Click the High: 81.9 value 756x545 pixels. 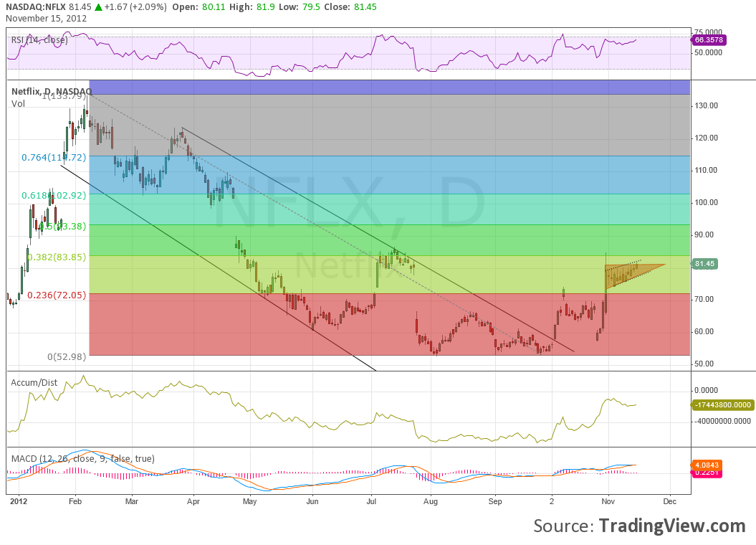pyautogui.click(x=253, y=6)
